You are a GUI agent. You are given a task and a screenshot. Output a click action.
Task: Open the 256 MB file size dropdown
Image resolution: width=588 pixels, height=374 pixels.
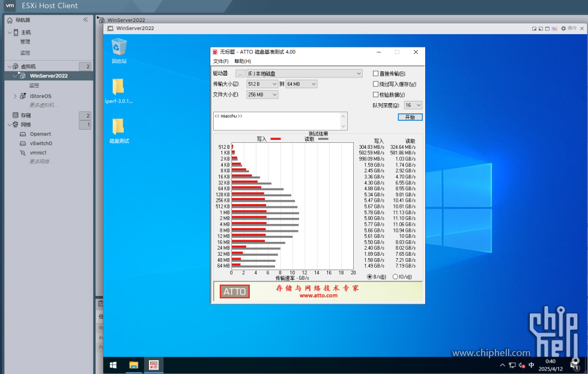pyautogui.click(x=262, y=94)
